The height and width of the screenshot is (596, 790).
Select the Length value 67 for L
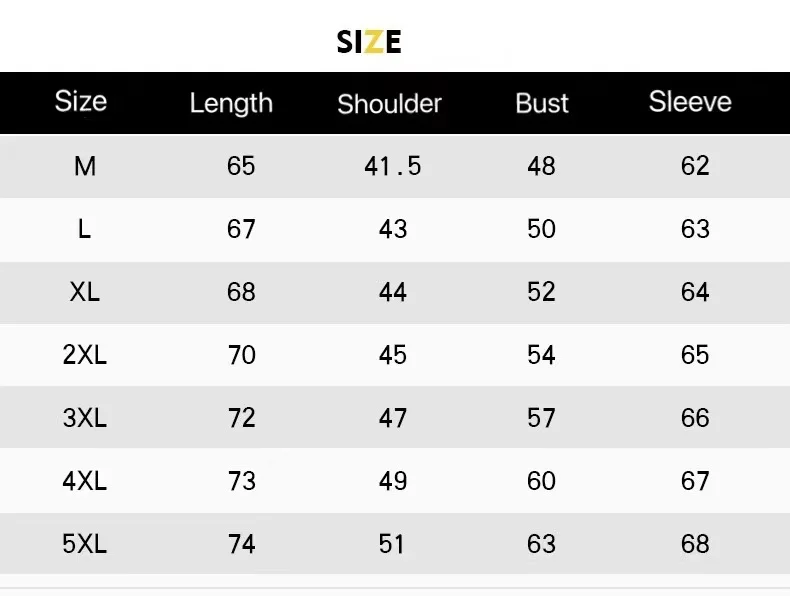point(241,229)
